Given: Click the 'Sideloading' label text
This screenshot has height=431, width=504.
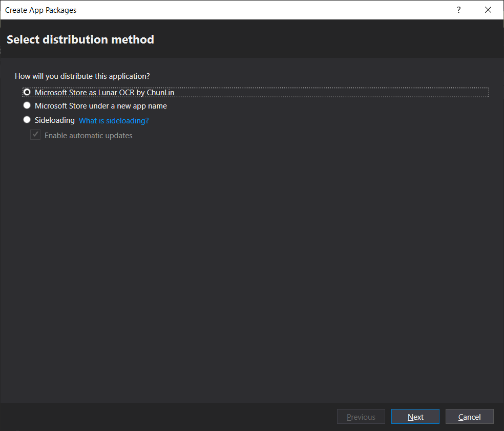Looking at the screenshot, I should point(55,120).
